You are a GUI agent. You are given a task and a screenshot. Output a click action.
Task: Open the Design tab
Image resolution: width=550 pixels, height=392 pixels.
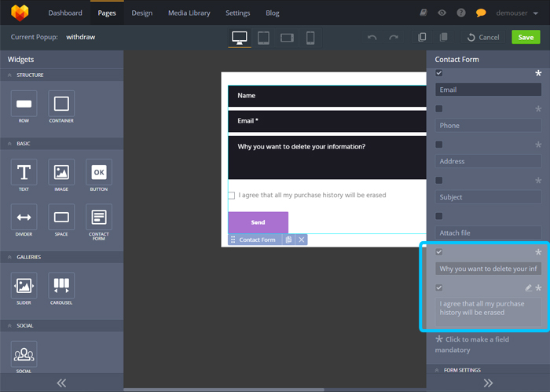[141, 13]
